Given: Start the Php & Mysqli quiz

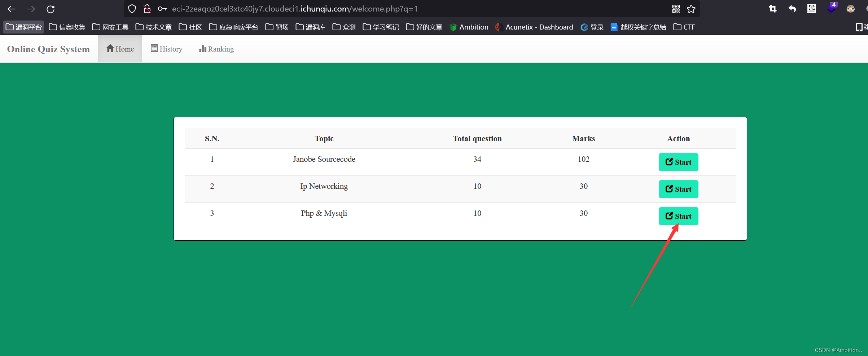Looking at the screenshot, I should click(x=678, y=216).
